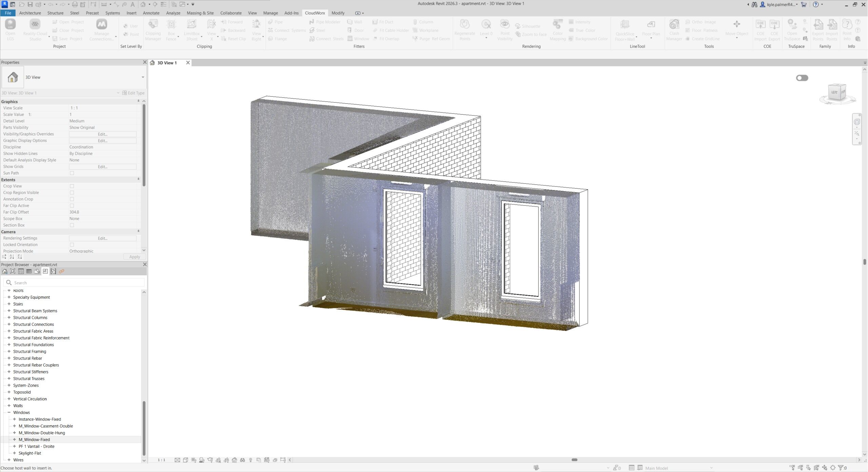Click the Edit Type button
Image resolution: width=868 pixels, height=472 pixels.
133,93
